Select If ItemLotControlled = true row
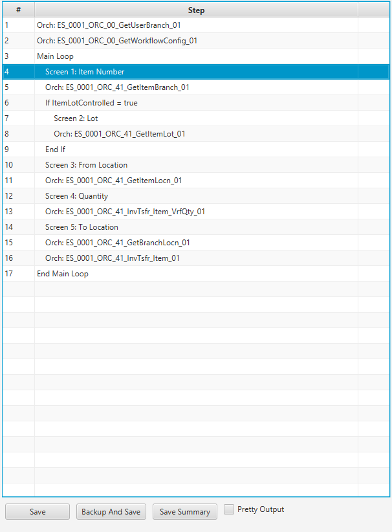The image size is (392, 532). pos(196,103)
